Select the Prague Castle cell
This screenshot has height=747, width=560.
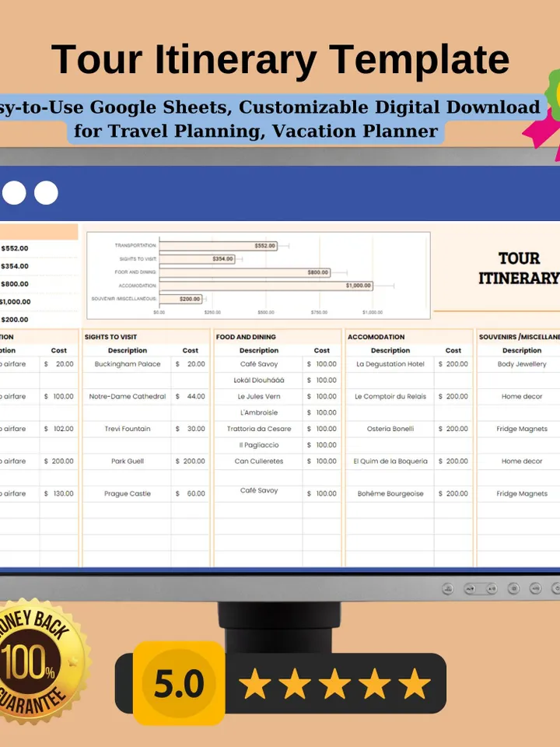tap(127, 493)
